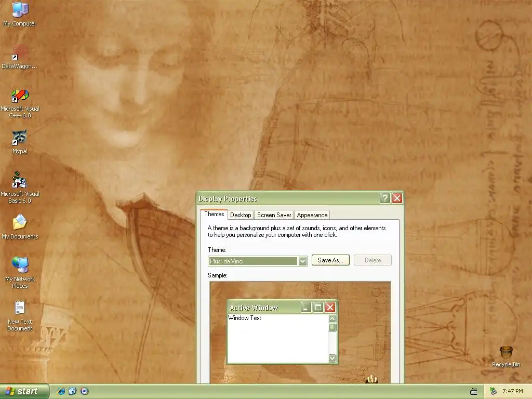Click sample window red close button
Viewport: 532px width, 399px height.
coord(330,308)
